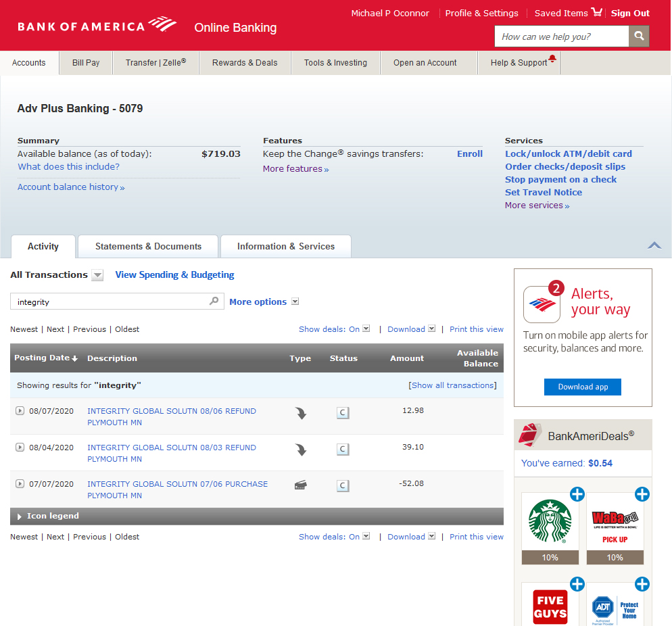Open View Spending & Budgeting
Image resolution: width=672 pixels, height=626 pixels.
pos(175,274)
